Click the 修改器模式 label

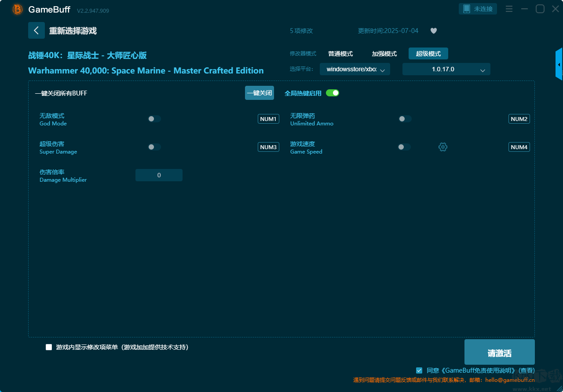(x=303, y=54)
